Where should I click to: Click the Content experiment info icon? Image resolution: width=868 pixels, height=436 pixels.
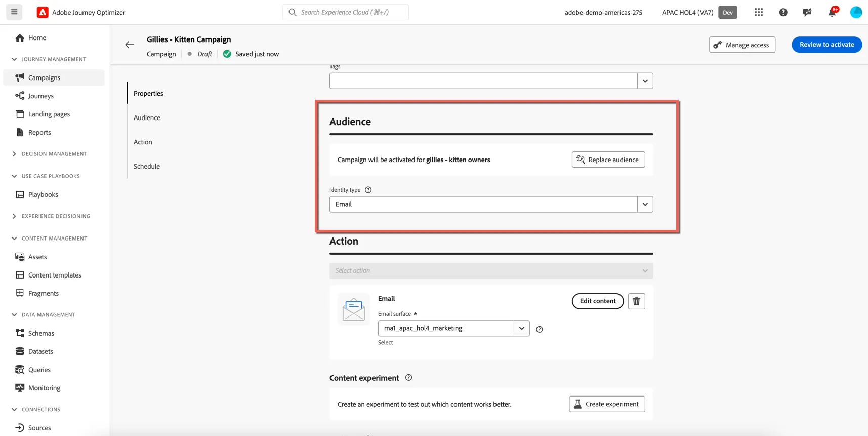click(408, 378)
